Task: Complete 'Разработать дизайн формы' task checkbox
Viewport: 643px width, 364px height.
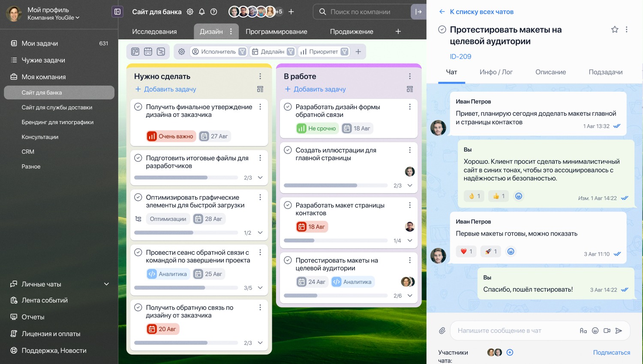Action: pyautogui.click(x=288, y=107)
